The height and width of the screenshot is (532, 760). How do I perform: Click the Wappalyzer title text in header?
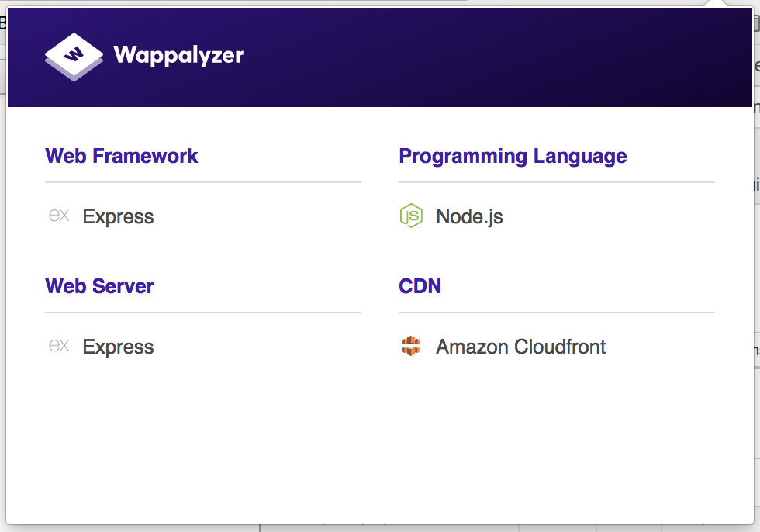pyautogui.click(x=178, y=56)
